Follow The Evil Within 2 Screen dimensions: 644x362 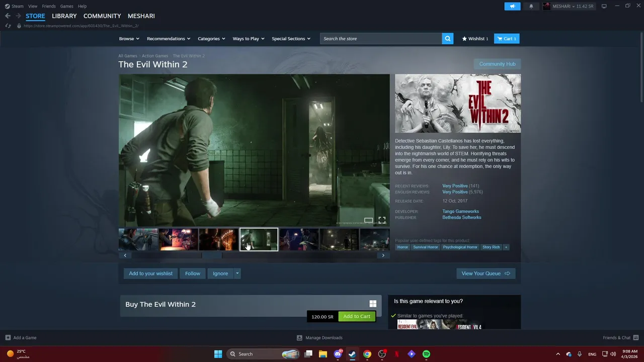(192, 274)
